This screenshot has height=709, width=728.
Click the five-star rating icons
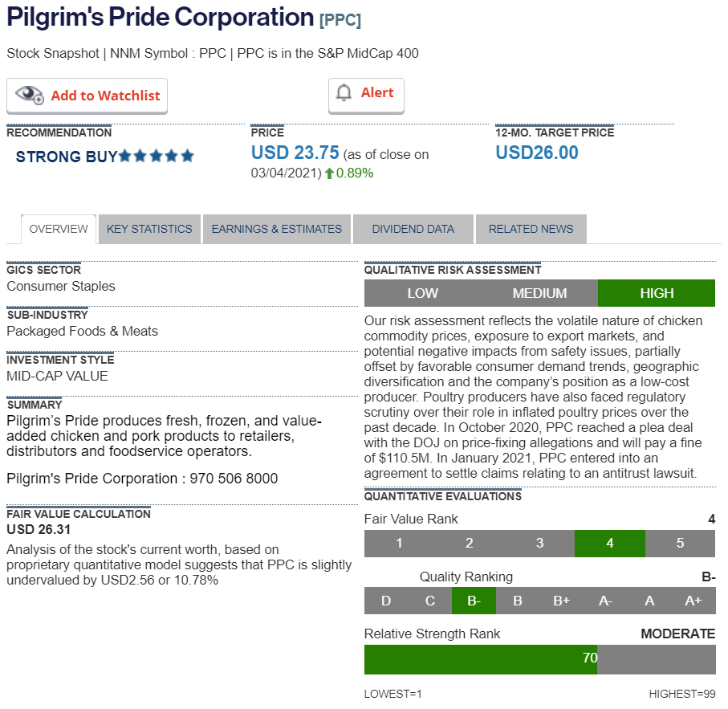coord(157,156)
